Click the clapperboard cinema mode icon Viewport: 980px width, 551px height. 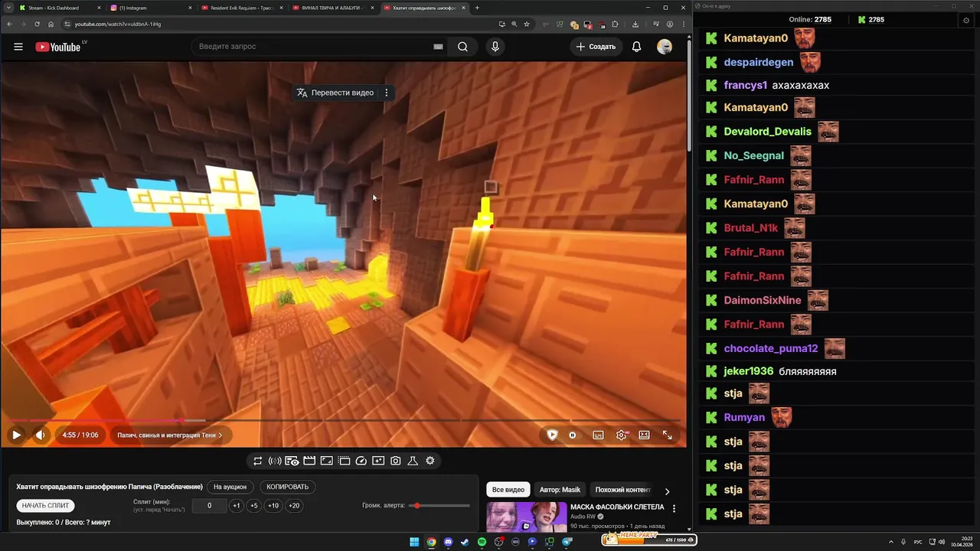point(309,461)
